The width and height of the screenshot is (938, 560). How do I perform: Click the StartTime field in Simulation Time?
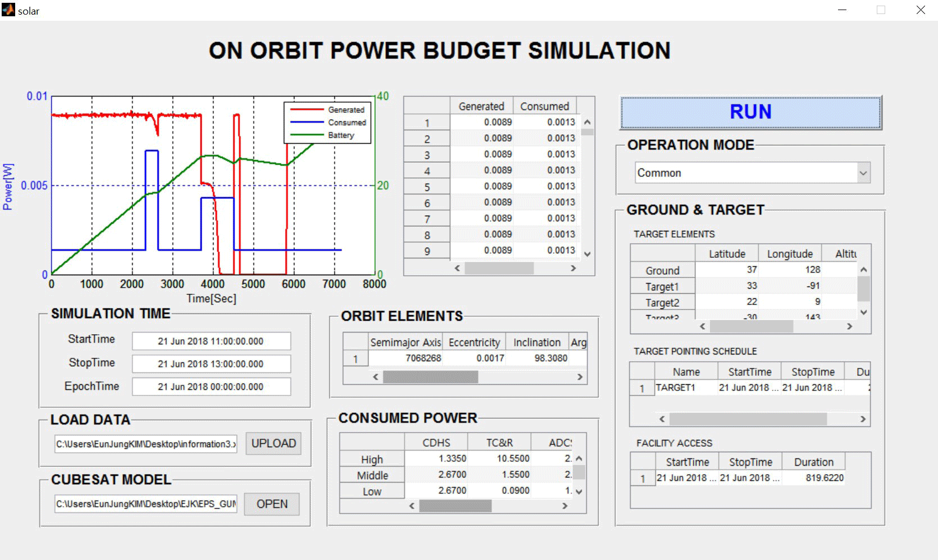click(x=211, y=341)
